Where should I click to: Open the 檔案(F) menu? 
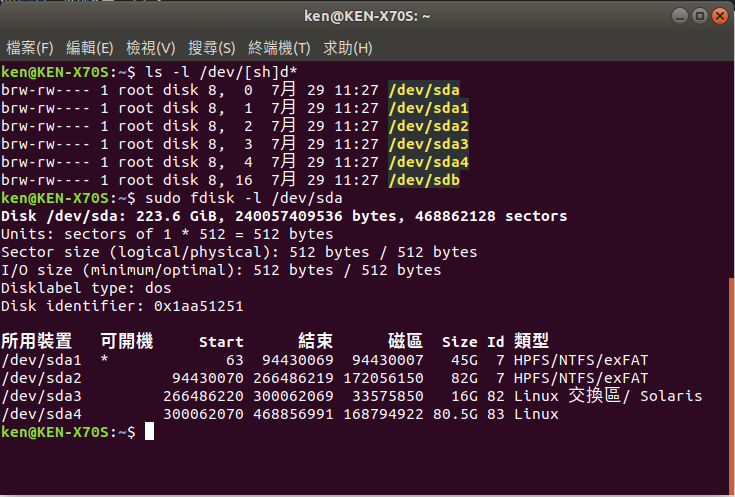30,48
